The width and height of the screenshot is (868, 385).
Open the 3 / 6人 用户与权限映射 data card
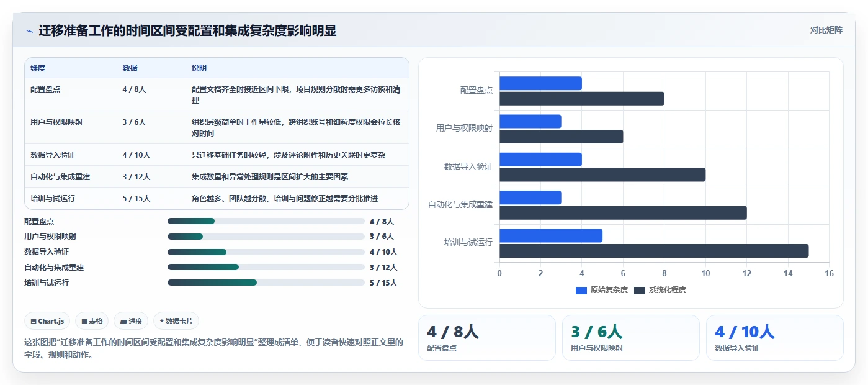click(x=631, y=338)
